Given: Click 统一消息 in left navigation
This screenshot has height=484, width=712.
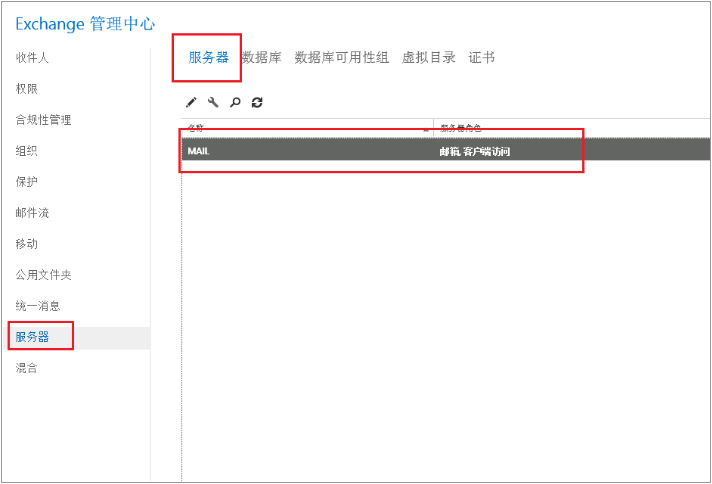Looking at the screenshot, I should [38, 306].
